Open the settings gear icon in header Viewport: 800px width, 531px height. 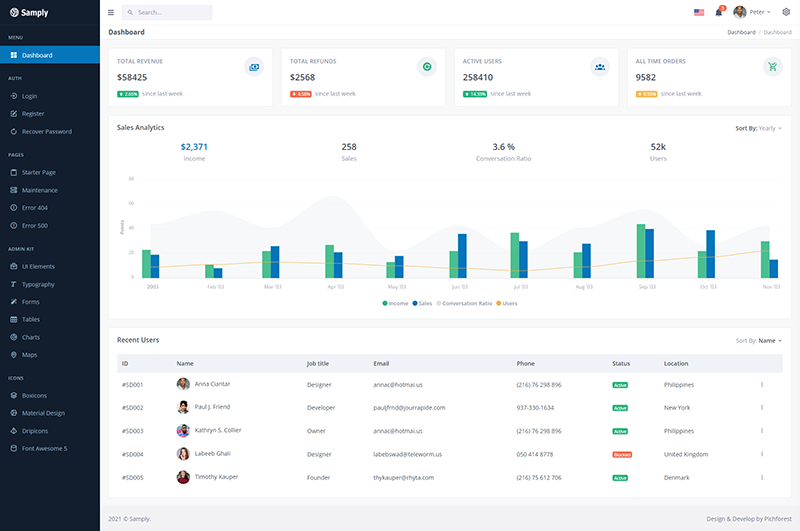point(786,12)
